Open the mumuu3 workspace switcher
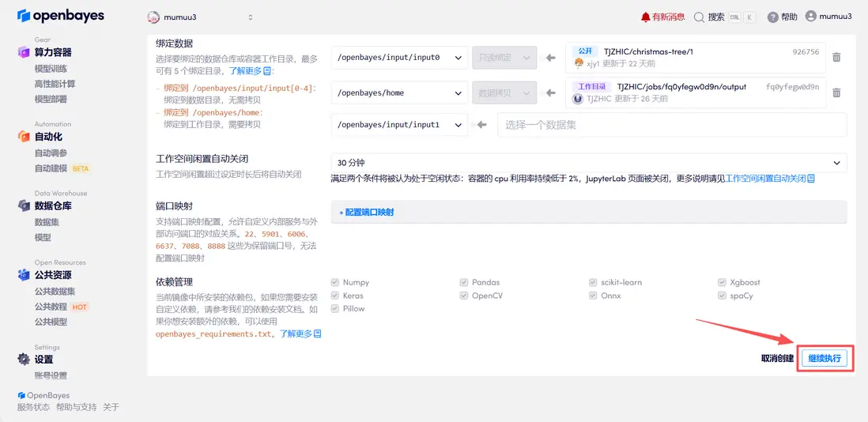Image resolution: width=868 pixels, height=422 pixels. [200, 17]
